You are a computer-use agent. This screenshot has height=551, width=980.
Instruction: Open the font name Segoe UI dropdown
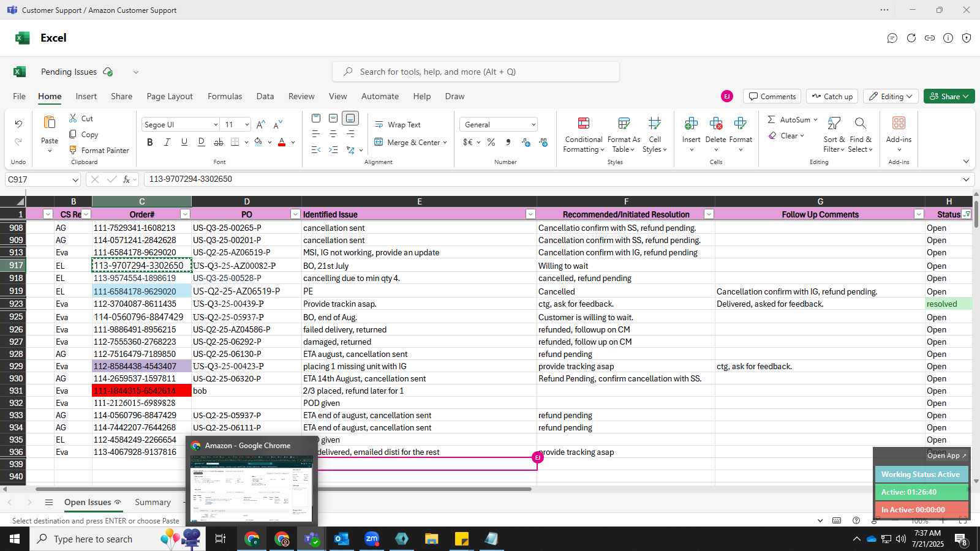(x=216, y=125)
